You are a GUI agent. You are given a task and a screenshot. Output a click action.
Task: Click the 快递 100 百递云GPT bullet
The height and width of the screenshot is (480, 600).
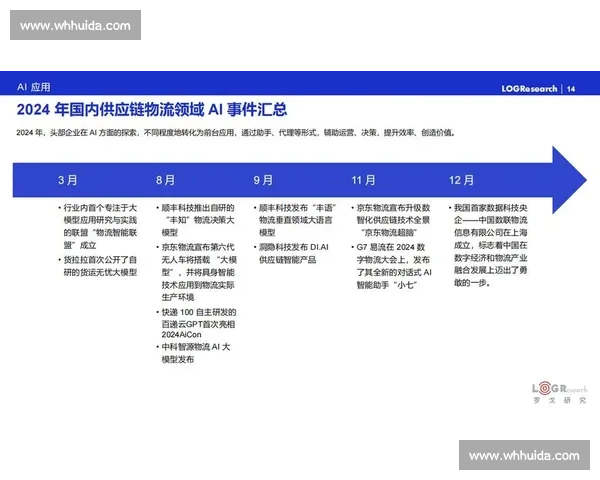pyautogui.click(x=196, y=323)
